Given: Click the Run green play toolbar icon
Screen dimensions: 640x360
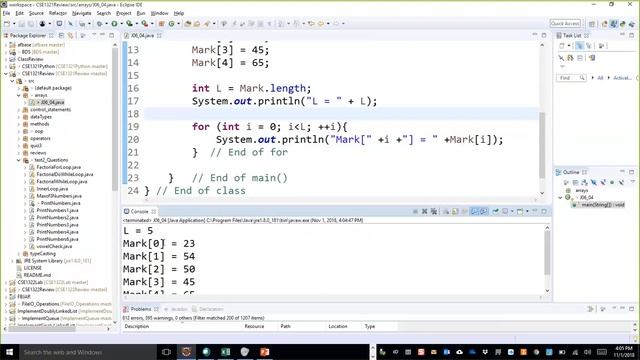Looking at the screenshot, I should [x=114, y=24].
